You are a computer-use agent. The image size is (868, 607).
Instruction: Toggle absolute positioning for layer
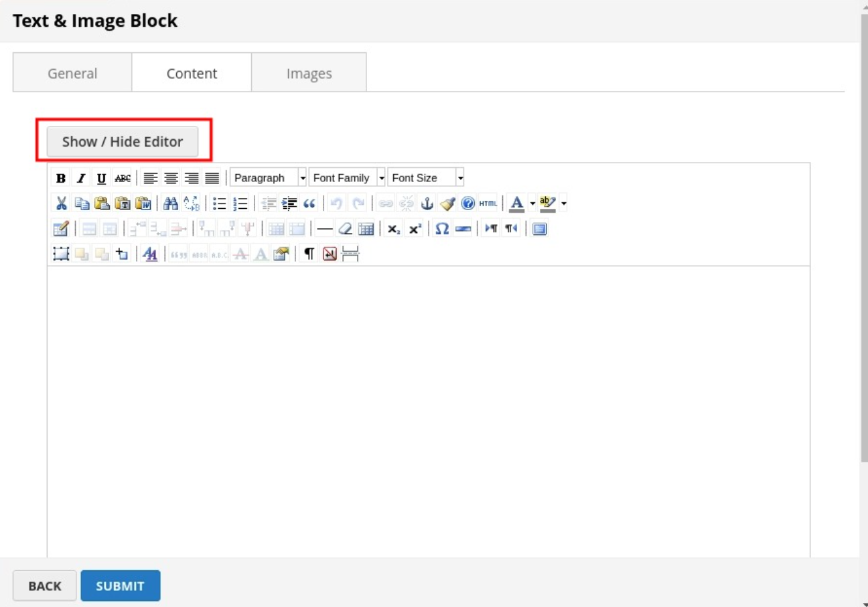click(122, 254)
